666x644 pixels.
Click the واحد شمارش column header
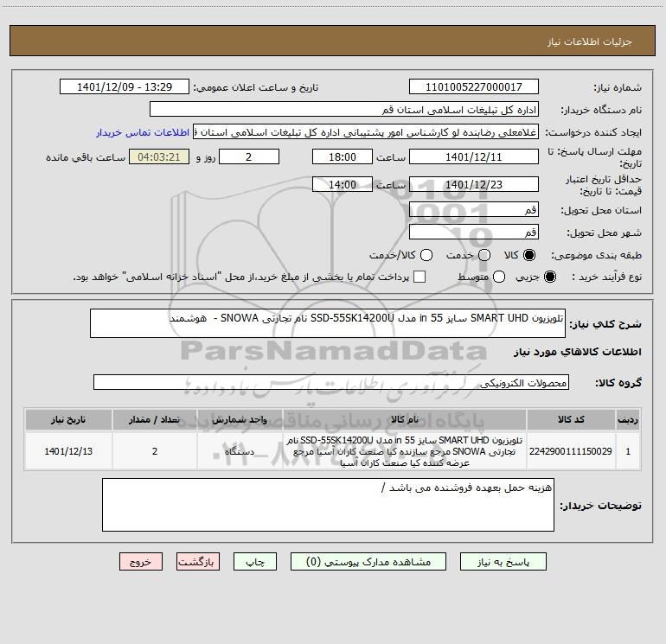[x=240, y=420]
